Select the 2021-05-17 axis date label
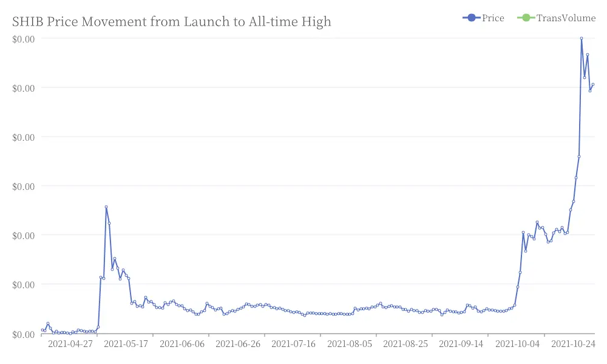The height and width of the screenshot is (364, 607). click(x=126, y=343)
